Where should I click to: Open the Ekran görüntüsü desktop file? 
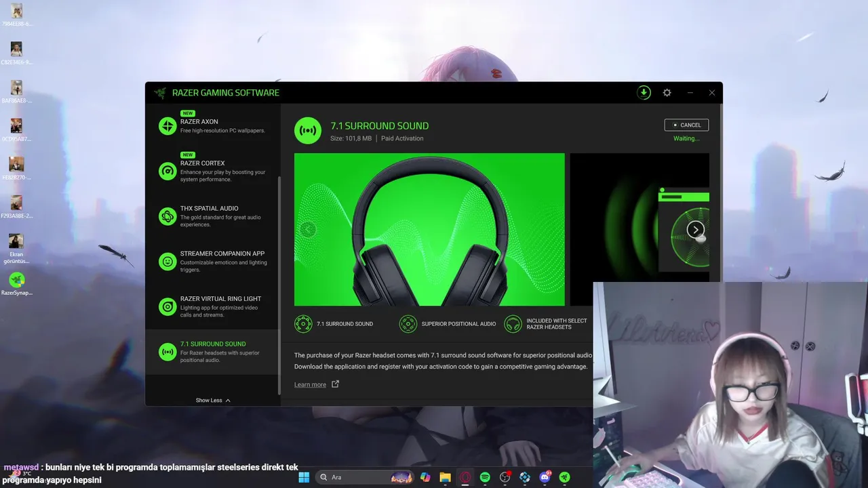click(x=16, y=249)
